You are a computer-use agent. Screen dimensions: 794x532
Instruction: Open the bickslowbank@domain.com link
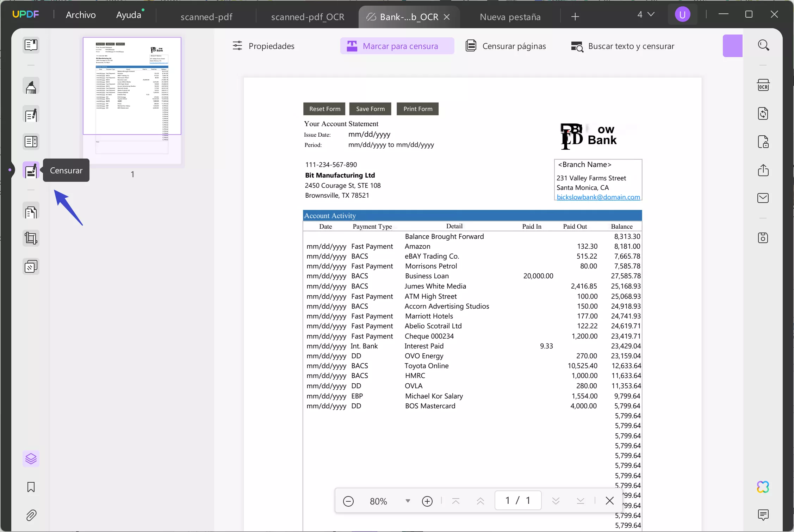pyautogui.click(x=598, y=197)
